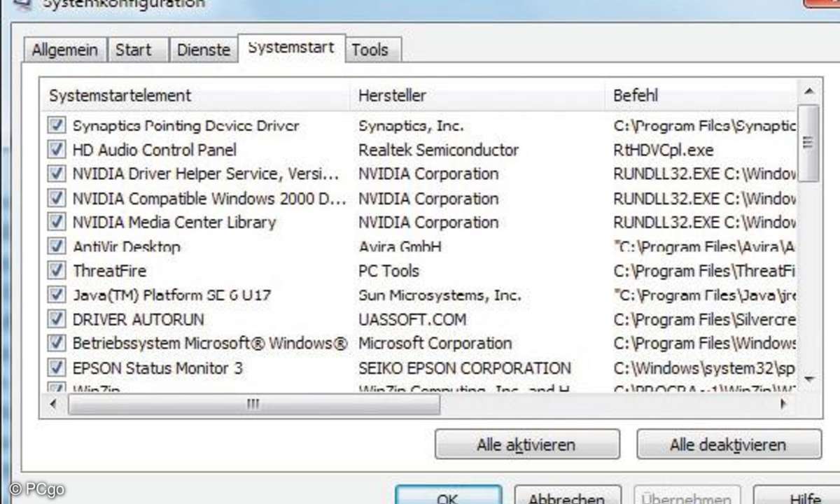Toggle EPSON Status Monitor 3 checkbox

point(56,367)
